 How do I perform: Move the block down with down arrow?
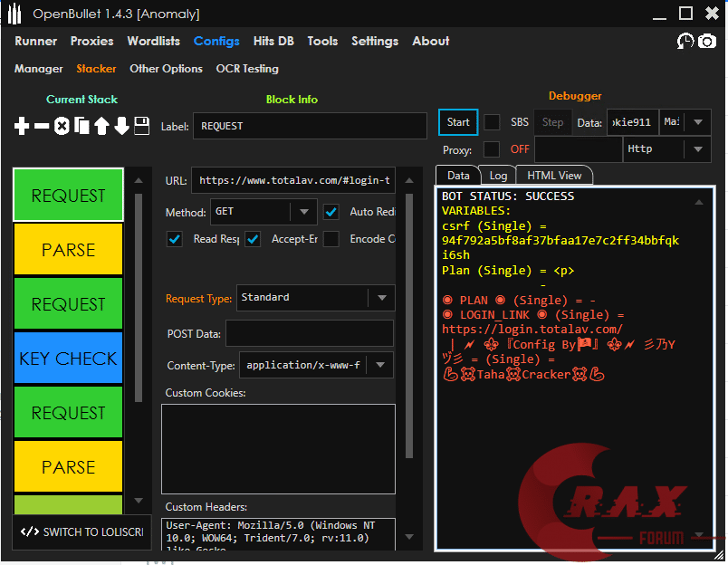pos(121,127)
